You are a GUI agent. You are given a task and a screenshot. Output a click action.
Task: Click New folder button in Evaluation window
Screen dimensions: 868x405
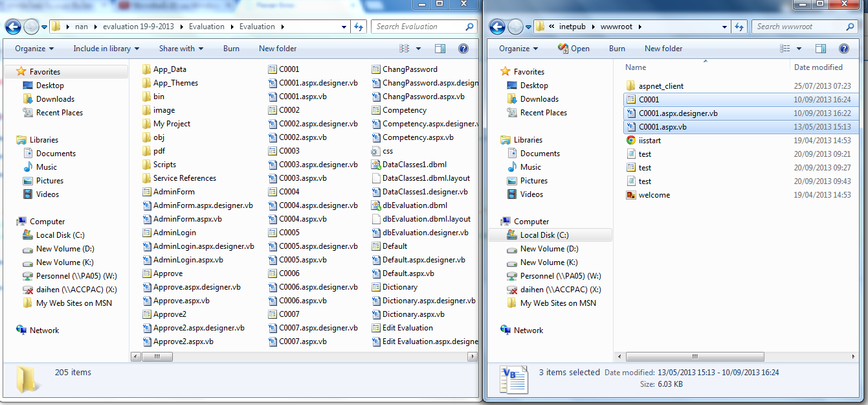(278, 49)
